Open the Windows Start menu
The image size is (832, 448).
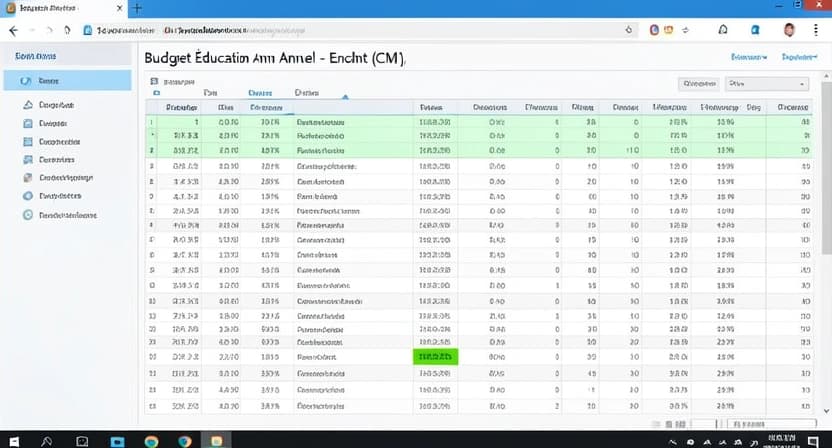pyautogui.click(x=14, y=441)
